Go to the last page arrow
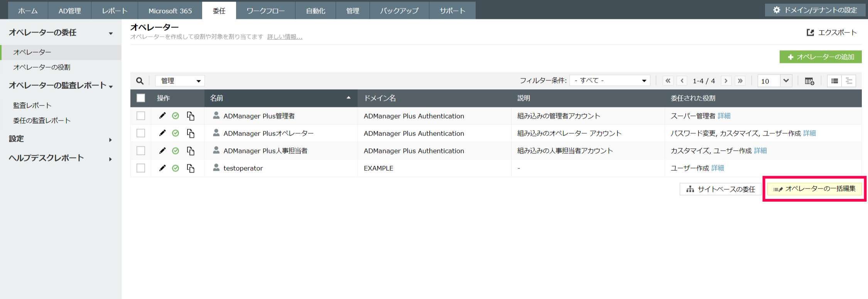 coord(740,81)
